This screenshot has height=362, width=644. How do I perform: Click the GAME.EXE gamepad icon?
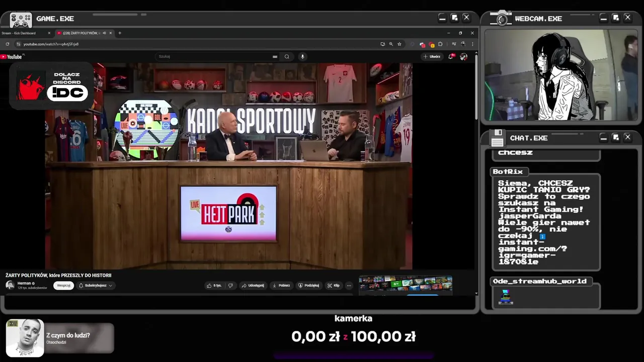point(21,20)
